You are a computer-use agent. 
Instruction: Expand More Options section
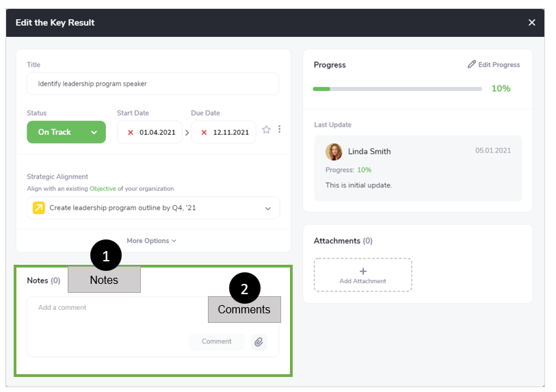point(152,241)
